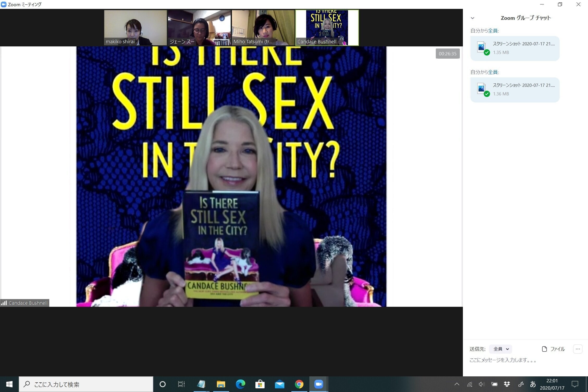The image size is (588, 392).
Task: Open more chat options ellipsis button
Action: (x=578, y=349)
